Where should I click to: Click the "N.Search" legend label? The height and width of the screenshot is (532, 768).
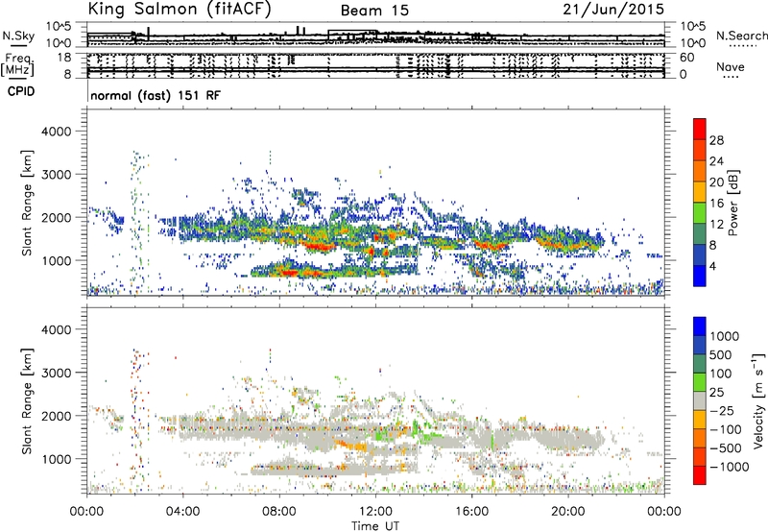pyautogui.click(x=741, y=36)
